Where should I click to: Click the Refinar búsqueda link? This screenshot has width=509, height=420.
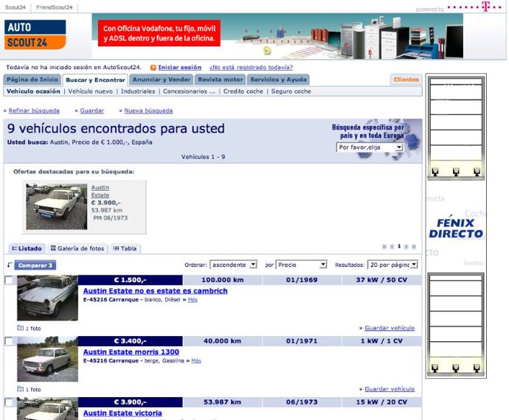pos(34,111)
